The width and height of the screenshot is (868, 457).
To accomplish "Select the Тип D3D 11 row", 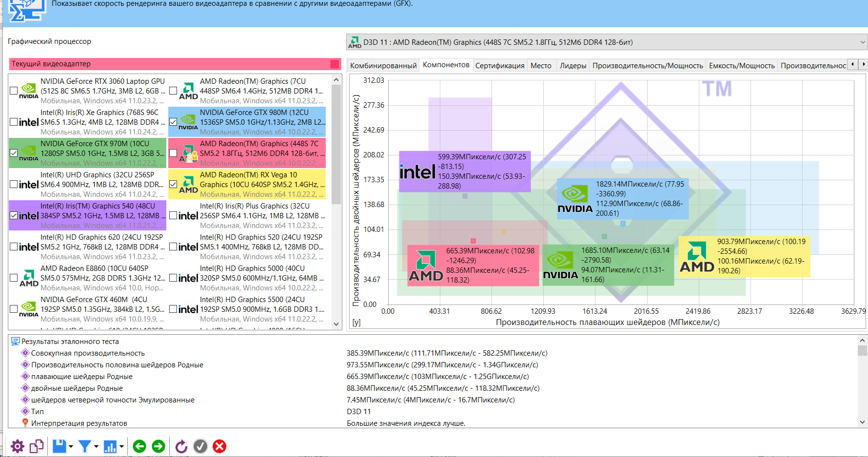I will pyautogui.click(x=433, y=411).
